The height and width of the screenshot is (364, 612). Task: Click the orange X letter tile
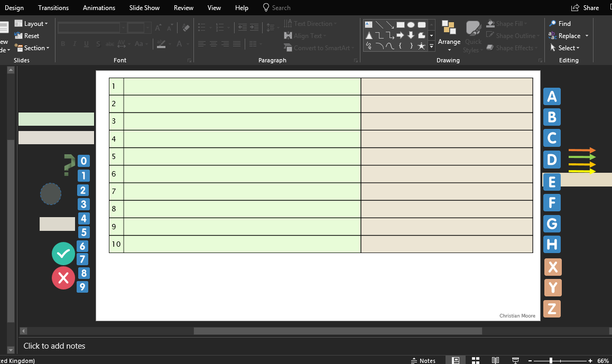[x=553, y=267]
